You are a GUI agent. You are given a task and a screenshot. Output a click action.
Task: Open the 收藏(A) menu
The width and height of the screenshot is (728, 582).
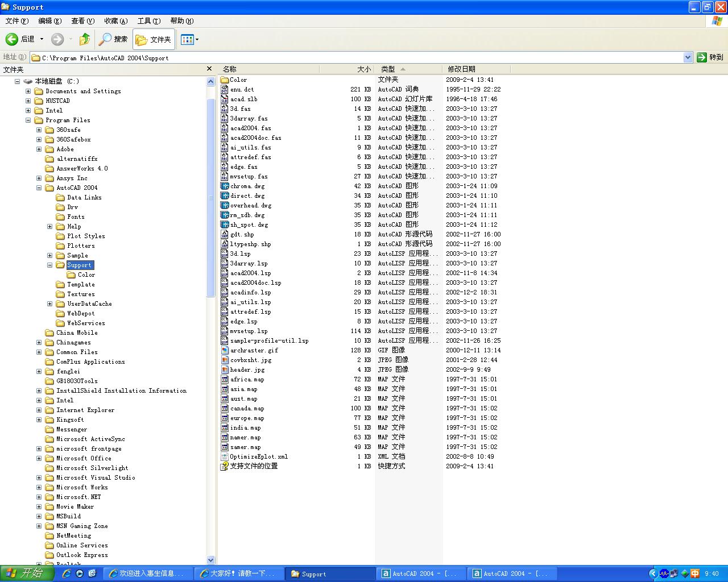[115, 21]
